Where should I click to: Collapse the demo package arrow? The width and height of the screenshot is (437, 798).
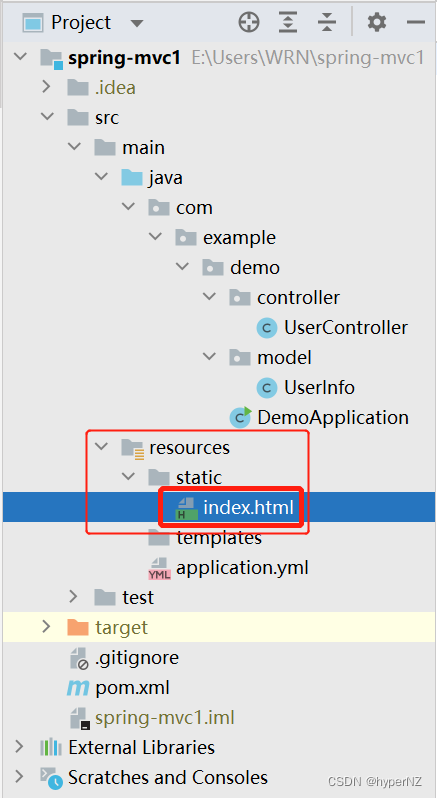point(182,267)
